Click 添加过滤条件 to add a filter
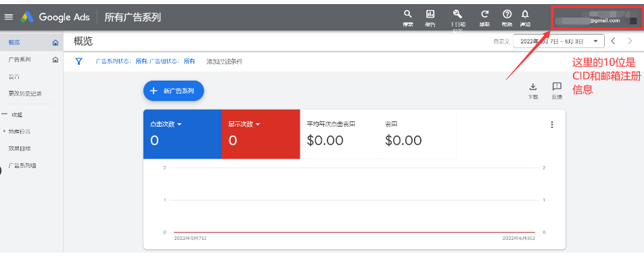This screenshot has width=644, height=273. coord(224,61)
